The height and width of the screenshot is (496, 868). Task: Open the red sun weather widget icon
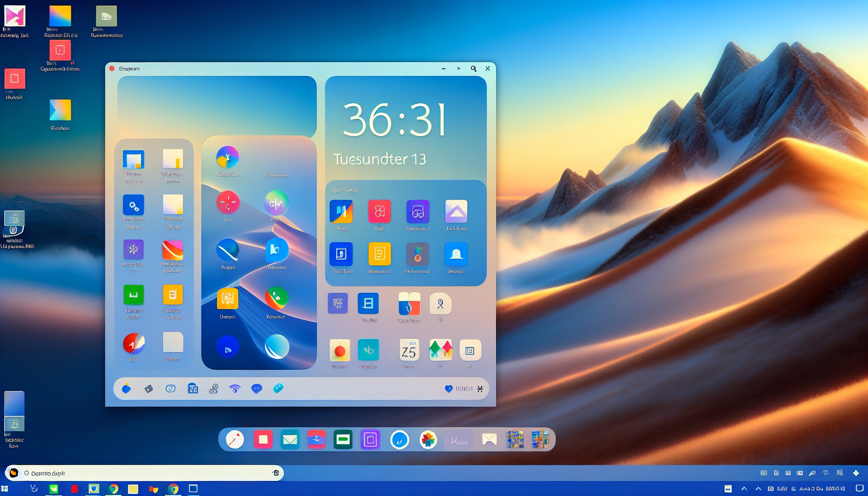[x=340, y=350]
